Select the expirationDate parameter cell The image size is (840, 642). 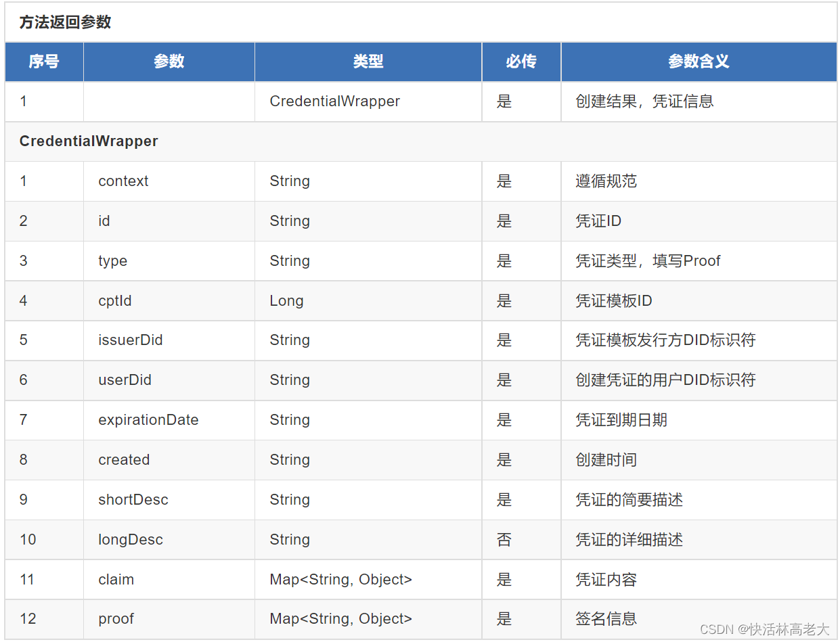coord(148,420)
